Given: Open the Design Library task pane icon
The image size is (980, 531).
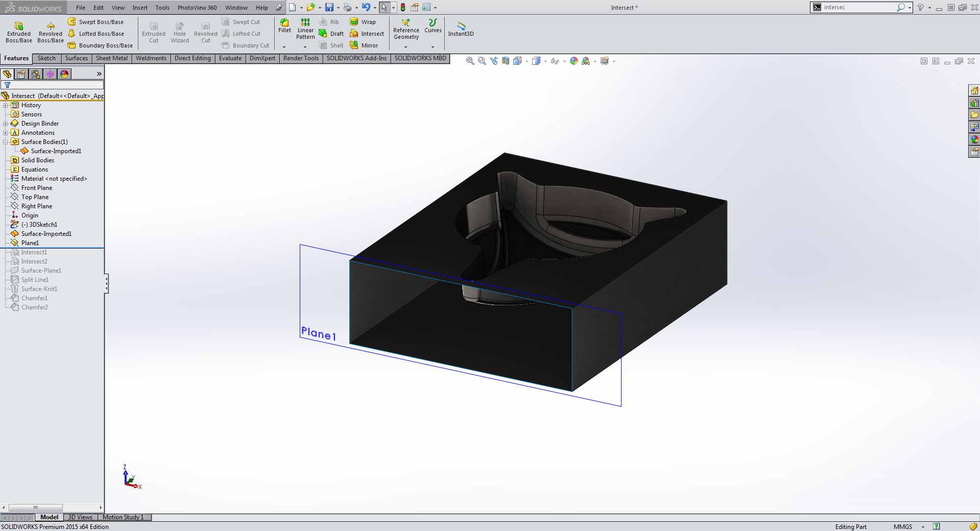Looking at the screenshot, I should tap(974, 103).
